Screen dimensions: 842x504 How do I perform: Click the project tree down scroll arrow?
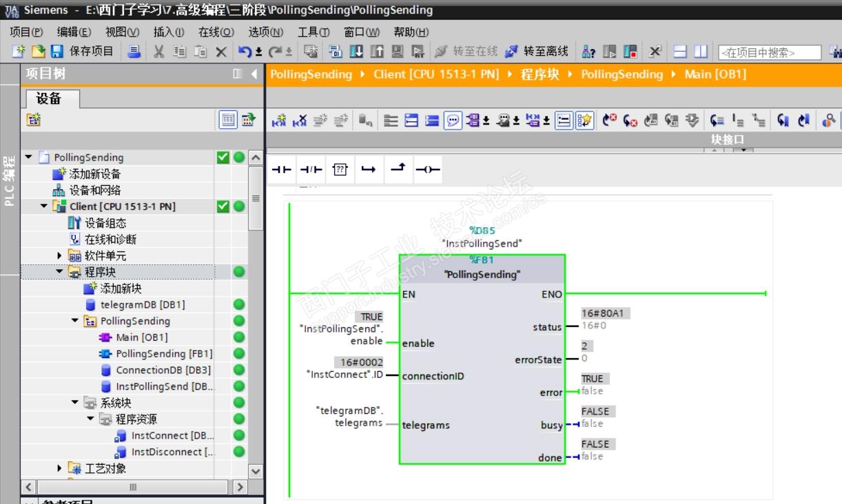click(x=256, y=472)
